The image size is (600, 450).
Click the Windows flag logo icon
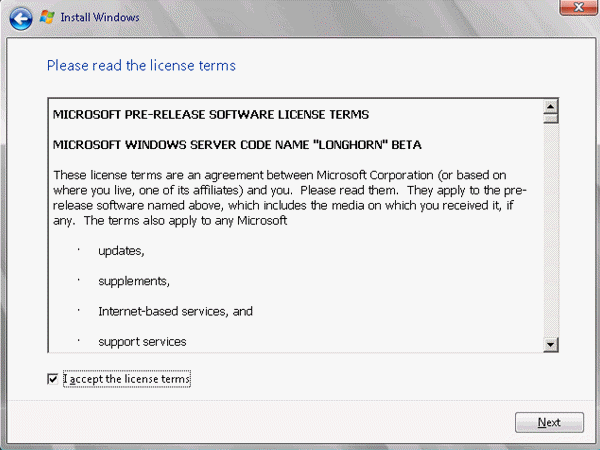pyautogui.click(x=47, y=17)
